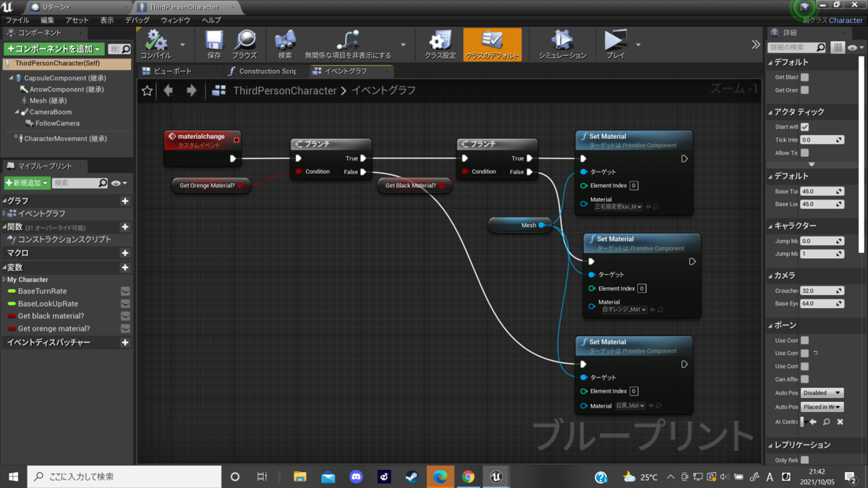868x488 pixels.
Task: Click AI Controller use-selected arrow icon
Action: click(813, 421)
